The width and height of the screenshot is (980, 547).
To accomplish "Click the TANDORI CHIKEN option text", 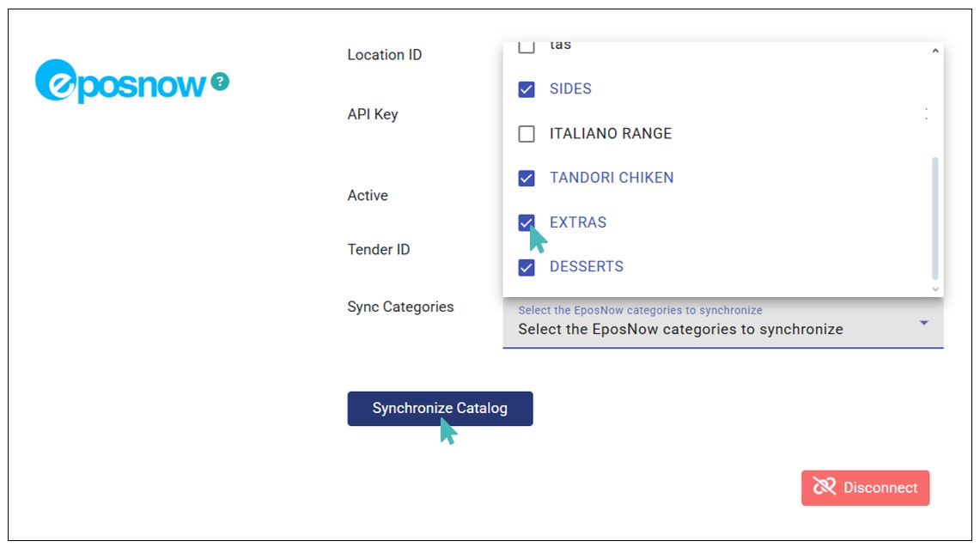I will coord(612,179).
